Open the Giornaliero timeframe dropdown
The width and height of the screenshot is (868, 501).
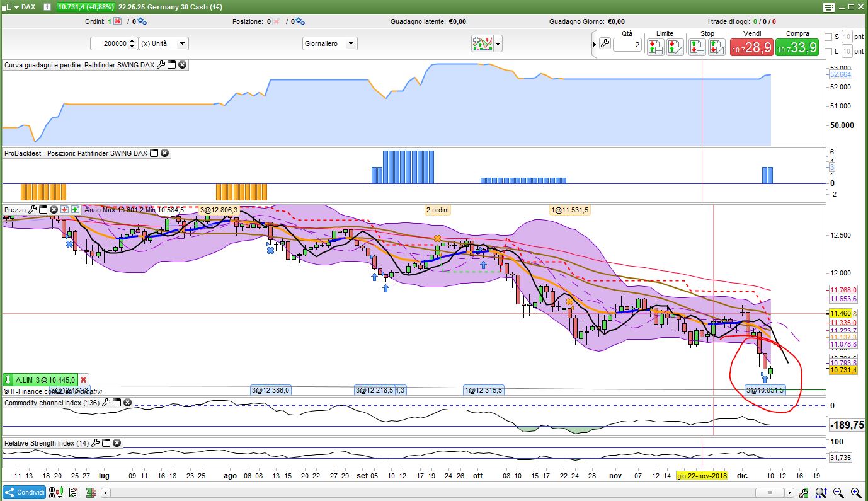(x=351, y=43)
